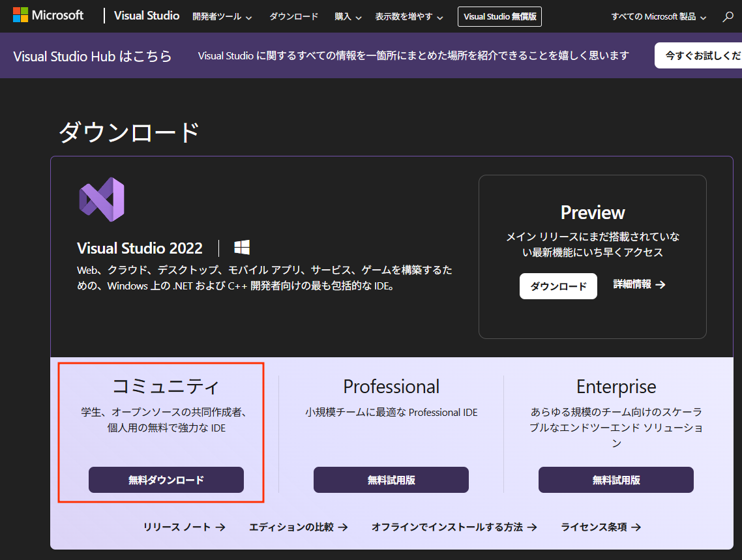
Task: Expand the 購入 menu
Action: coord(348,16)
